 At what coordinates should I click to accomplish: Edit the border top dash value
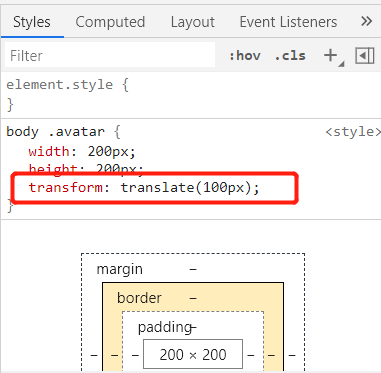pyautogui.click(x=193, y=298)
